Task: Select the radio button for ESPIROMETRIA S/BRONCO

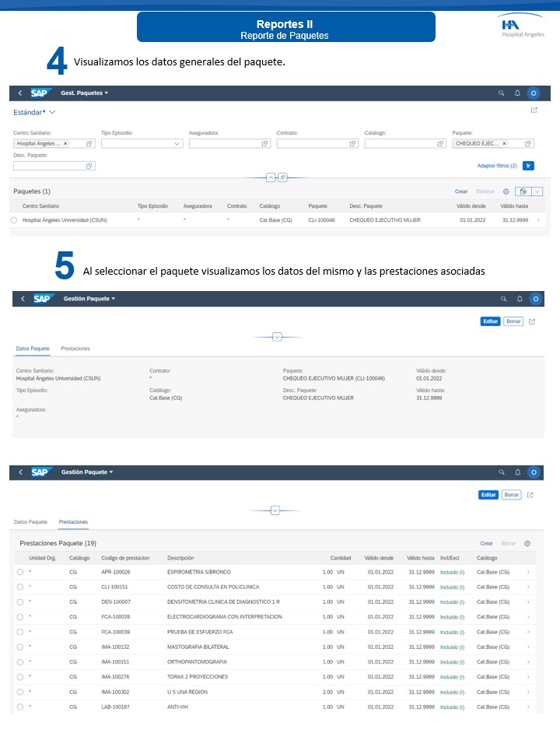Action: [19, 572]
